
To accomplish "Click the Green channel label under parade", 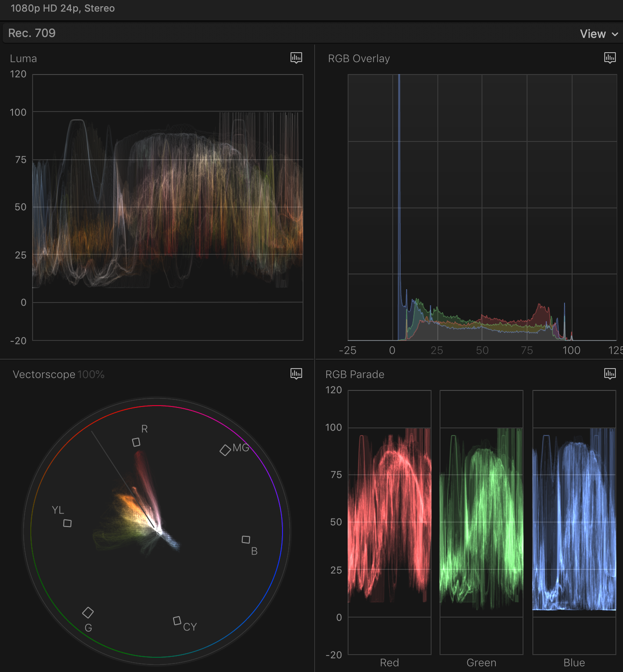I will [482, 663].
